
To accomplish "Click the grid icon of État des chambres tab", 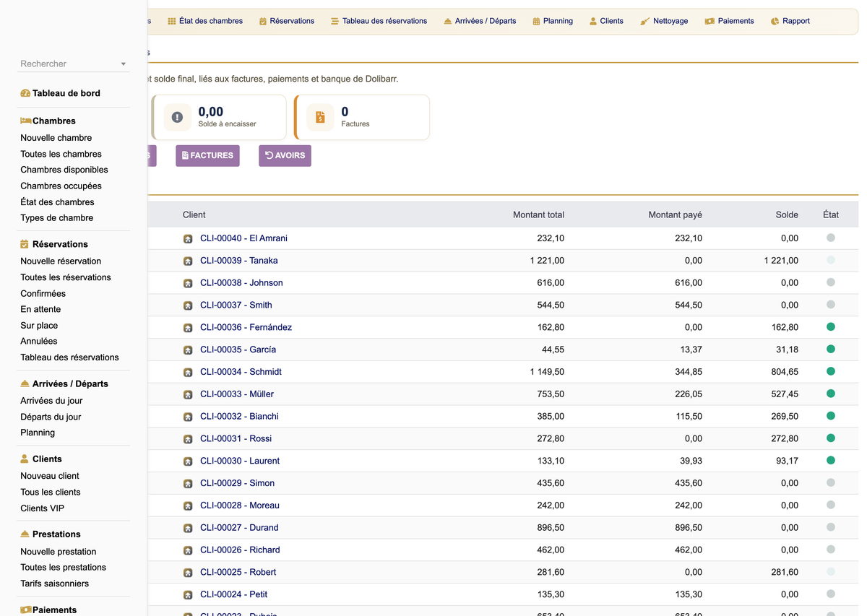I will tap(172, 21).
